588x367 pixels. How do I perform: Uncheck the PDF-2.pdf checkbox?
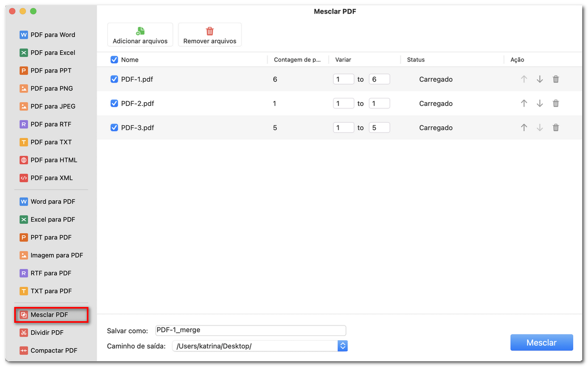pyautogui.click(x=114, y=104)
